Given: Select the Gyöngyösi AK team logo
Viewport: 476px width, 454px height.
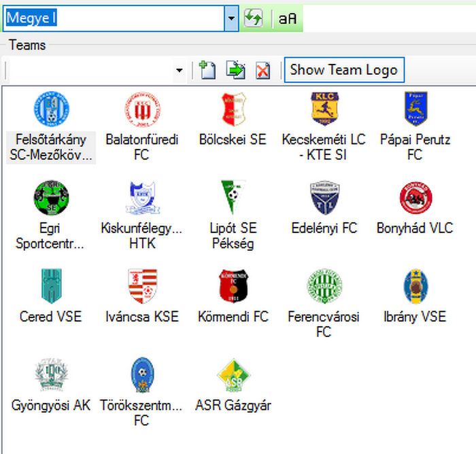Looking at the screenshot, I should coord(51,374).
